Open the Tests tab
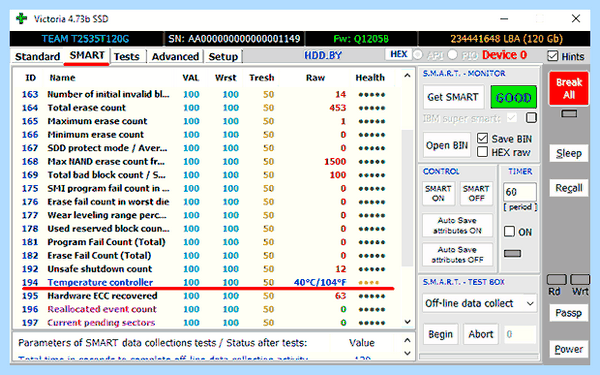 point(127,56)
